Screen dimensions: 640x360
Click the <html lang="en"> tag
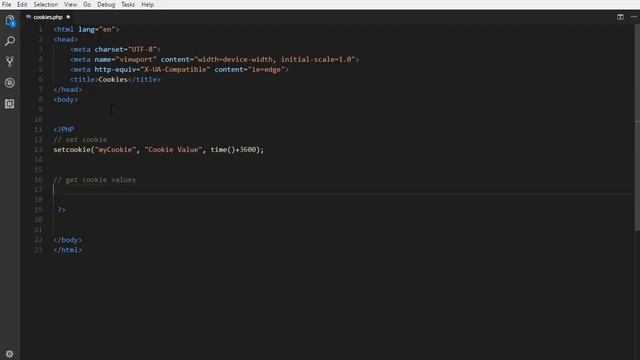[x=86, y=29]
